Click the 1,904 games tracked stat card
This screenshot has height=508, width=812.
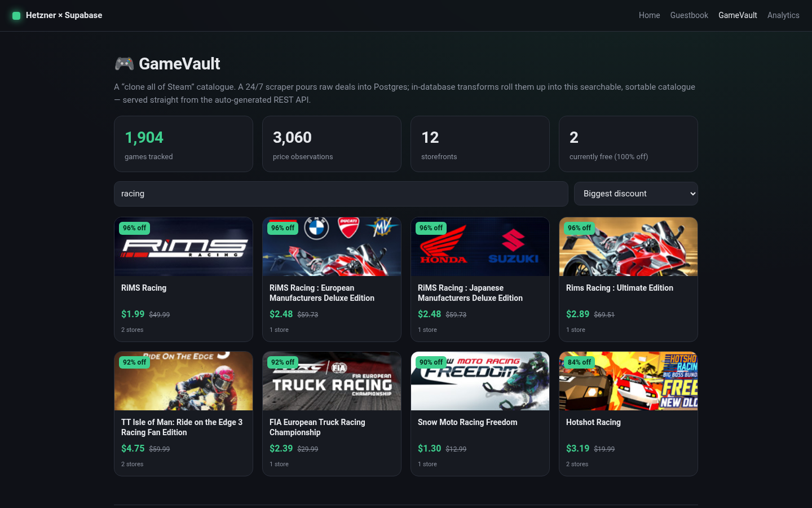tap(183, 144)
